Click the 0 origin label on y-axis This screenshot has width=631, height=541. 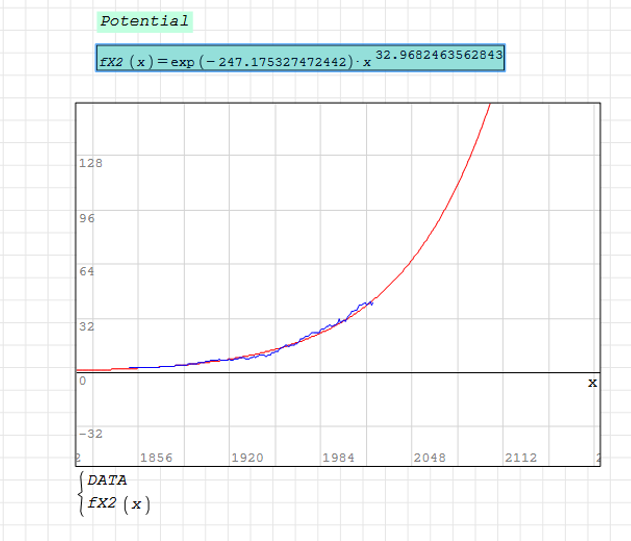(x=83, y=381)
